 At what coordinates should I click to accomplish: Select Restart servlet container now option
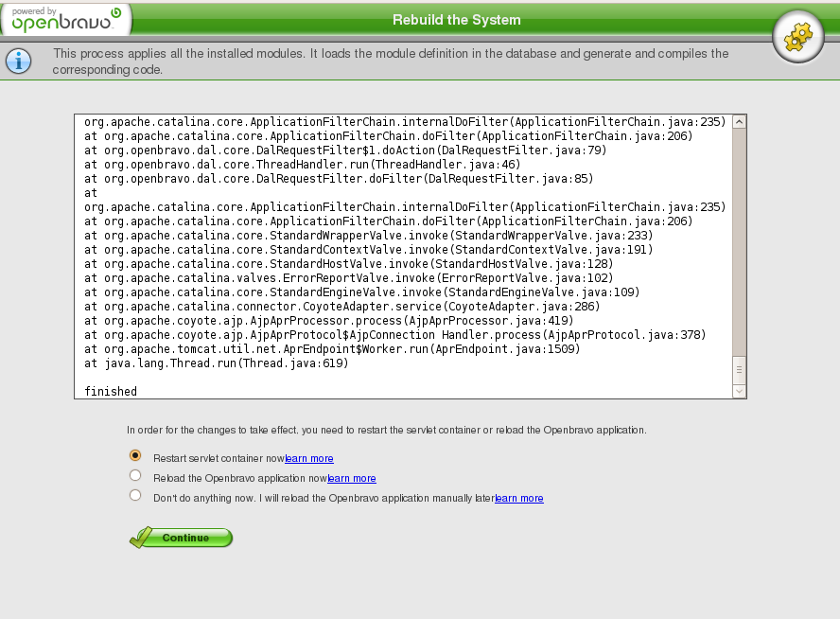coord(135,455)
